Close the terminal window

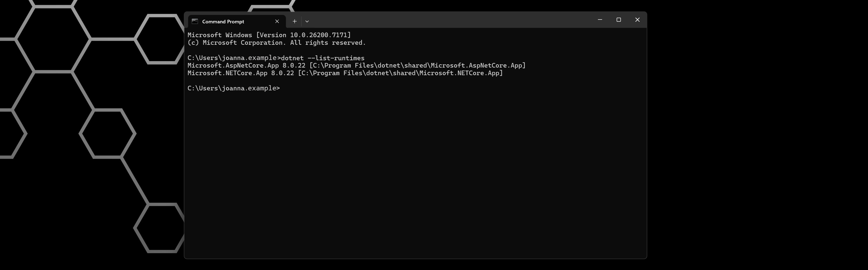[637, 20]
